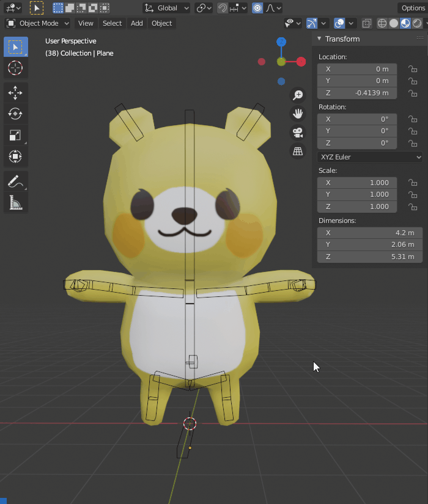Choose intersect selection mode icon
Image resolution: width=428 pixels, height=504 pixels.
coord(105,8)
